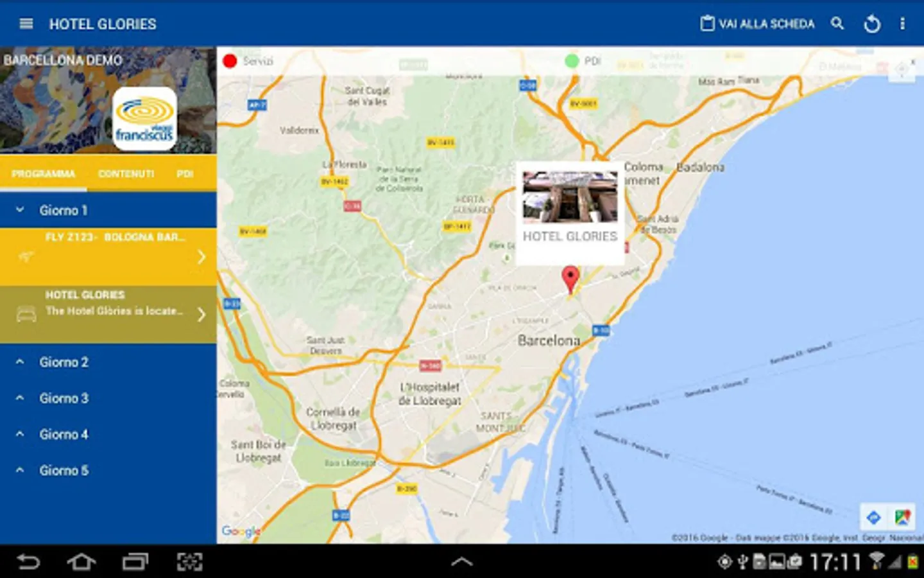Switch to the CONTENUTI tab
The width and height of the screenshot is (924, 578).
coord(126,173)
